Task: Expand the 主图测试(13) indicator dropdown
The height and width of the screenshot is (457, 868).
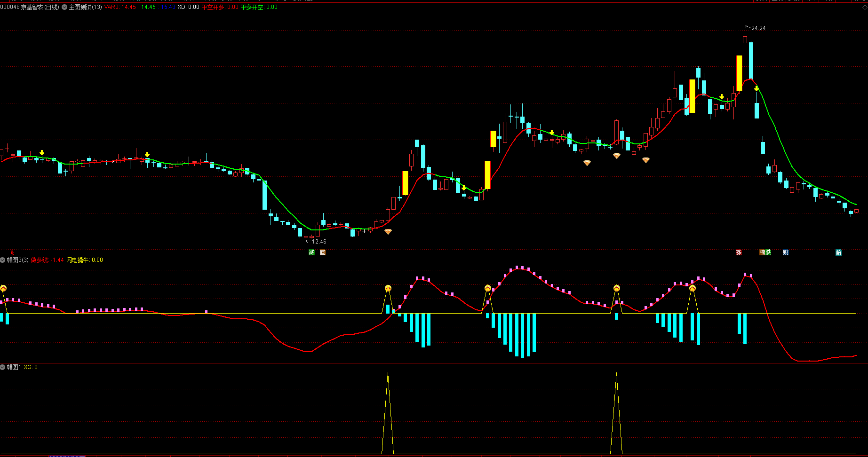Action: 64,7
